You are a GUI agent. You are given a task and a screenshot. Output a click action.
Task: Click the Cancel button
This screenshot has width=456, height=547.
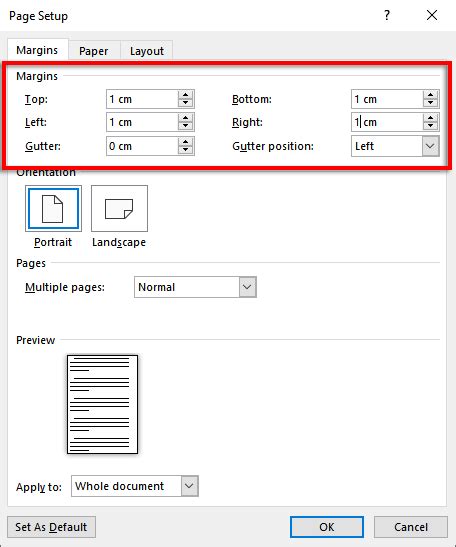[411, 527]
